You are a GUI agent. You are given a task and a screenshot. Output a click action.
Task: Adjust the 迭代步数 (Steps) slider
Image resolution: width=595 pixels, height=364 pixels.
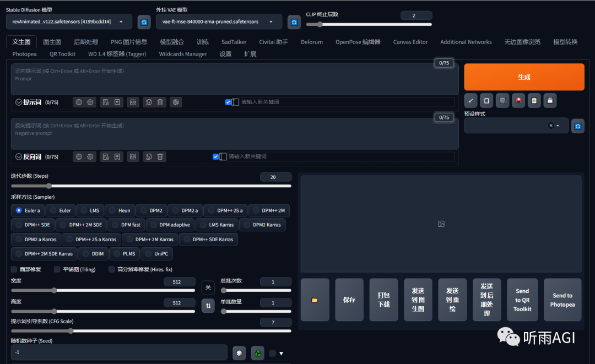click(151, 186)
